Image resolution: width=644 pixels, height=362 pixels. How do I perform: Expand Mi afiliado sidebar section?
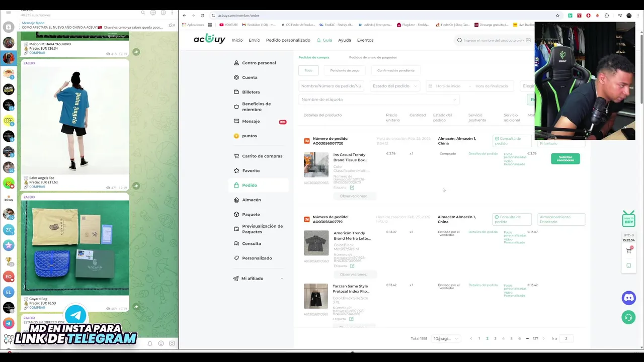(x=258, y=279)
